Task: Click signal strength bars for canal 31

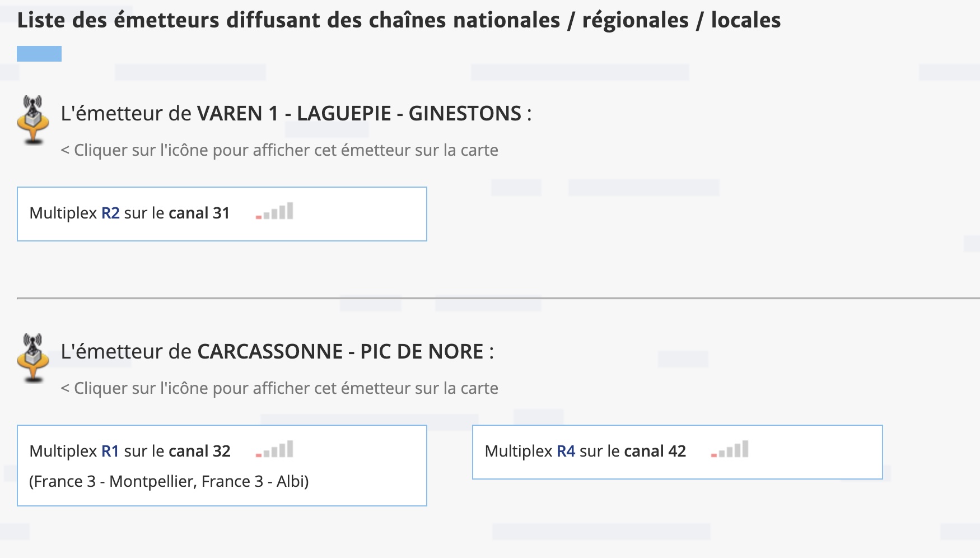Action: click(x=274, y=211)
